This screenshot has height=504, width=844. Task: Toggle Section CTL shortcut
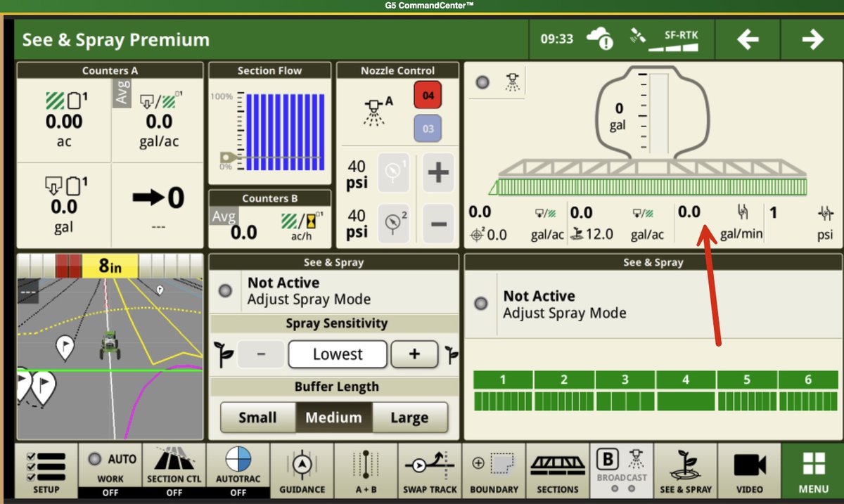coord(174,471)
